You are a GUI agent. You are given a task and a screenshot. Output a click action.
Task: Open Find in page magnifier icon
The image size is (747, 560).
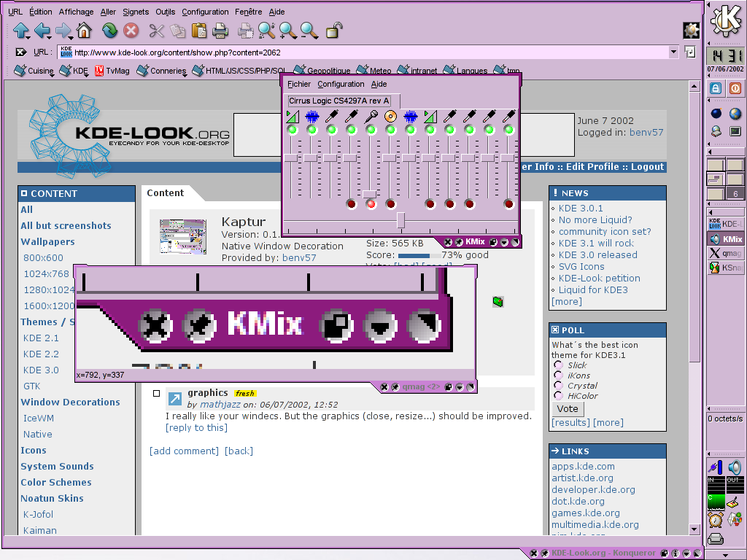(x=266, y=31)
